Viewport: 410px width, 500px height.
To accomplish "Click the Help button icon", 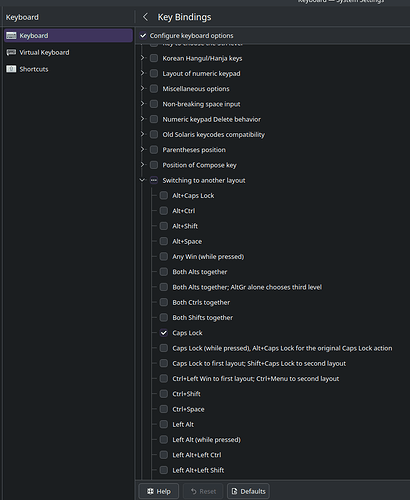I will (x=150, y=491).
